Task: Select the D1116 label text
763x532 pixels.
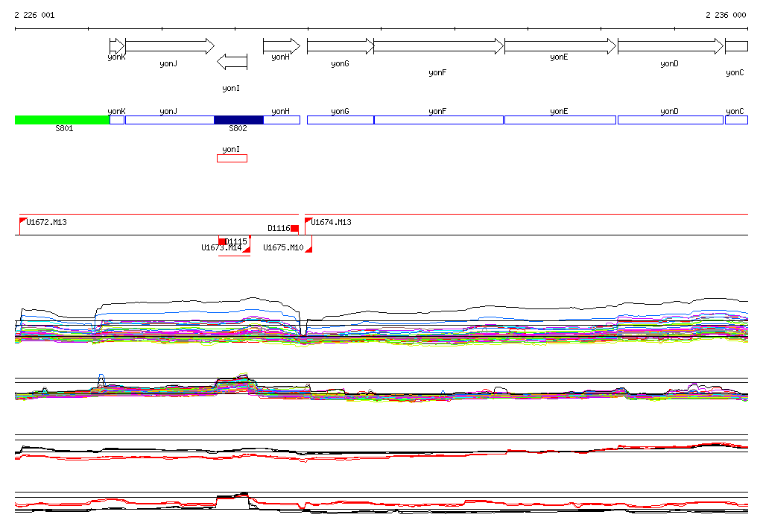Action: pos(279,228)
